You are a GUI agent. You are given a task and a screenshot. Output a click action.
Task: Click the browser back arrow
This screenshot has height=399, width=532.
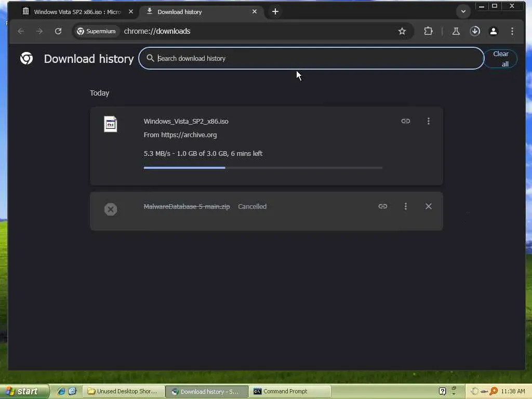(x=21, y=31)
